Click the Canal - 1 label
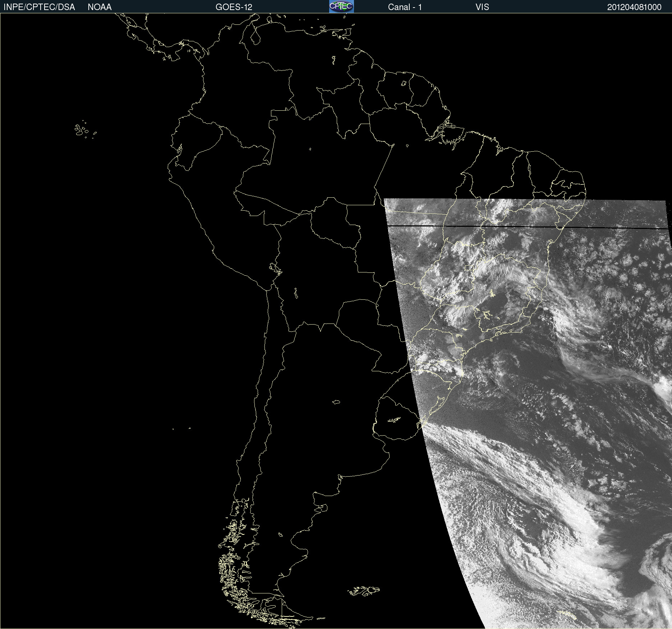The height and width of the screenshot is (629, 672). (x=405, y=7)
